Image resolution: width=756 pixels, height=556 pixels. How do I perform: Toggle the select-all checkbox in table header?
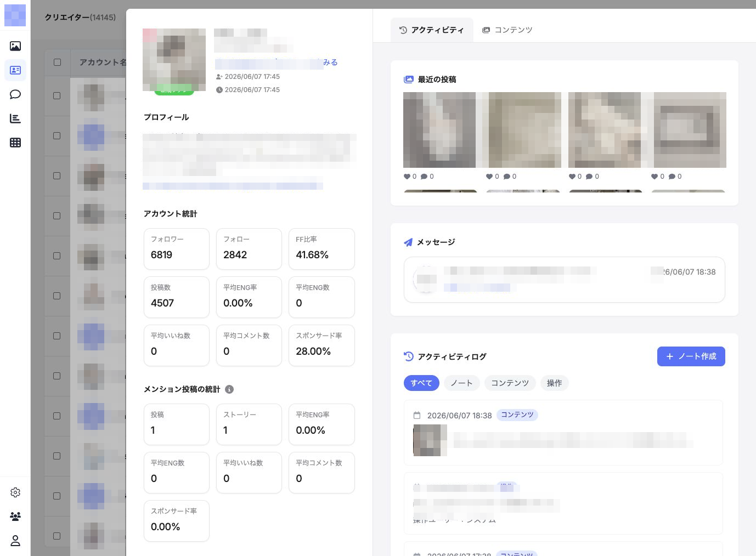[x=57, y=63]
